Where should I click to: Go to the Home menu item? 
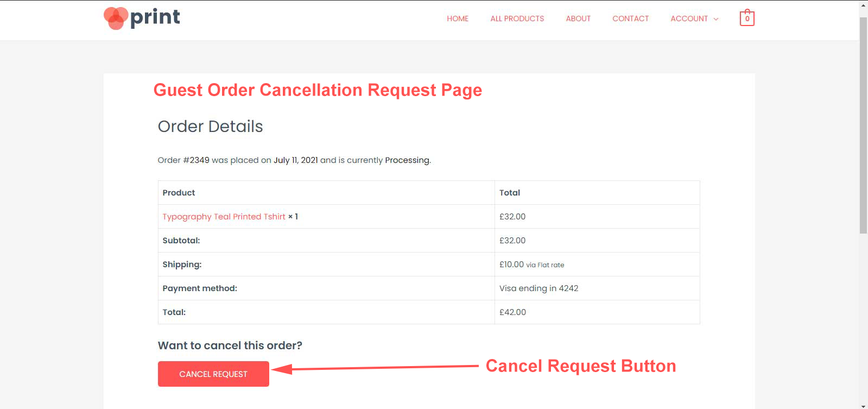click(x=458, y=18)
